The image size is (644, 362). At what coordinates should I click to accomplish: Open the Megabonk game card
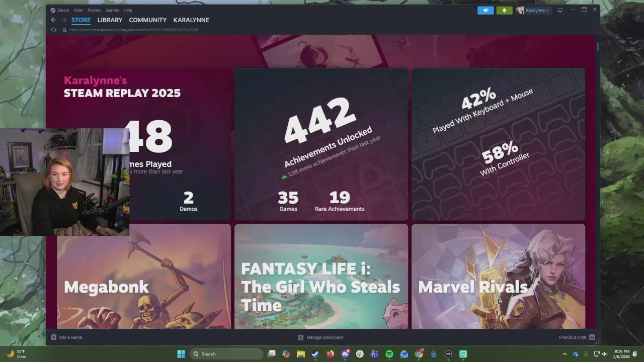(x=144, y=277)
